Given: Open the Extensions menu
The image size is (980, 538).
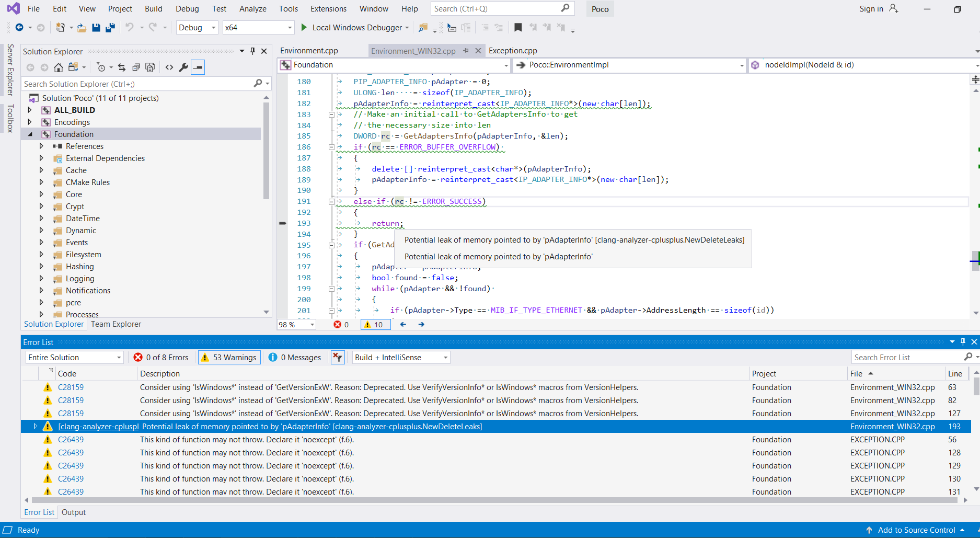Looking at the screenshot, I should pyautogui.click(x=328, y=8).
